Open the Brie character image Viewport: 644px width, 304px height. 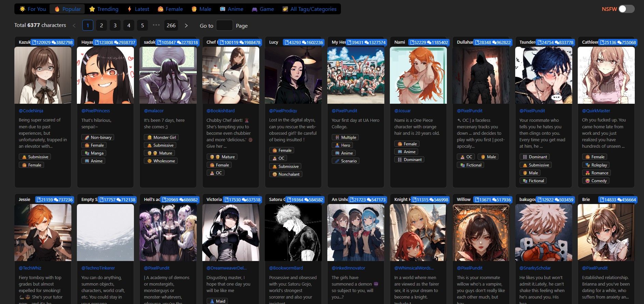pos(606,232)
